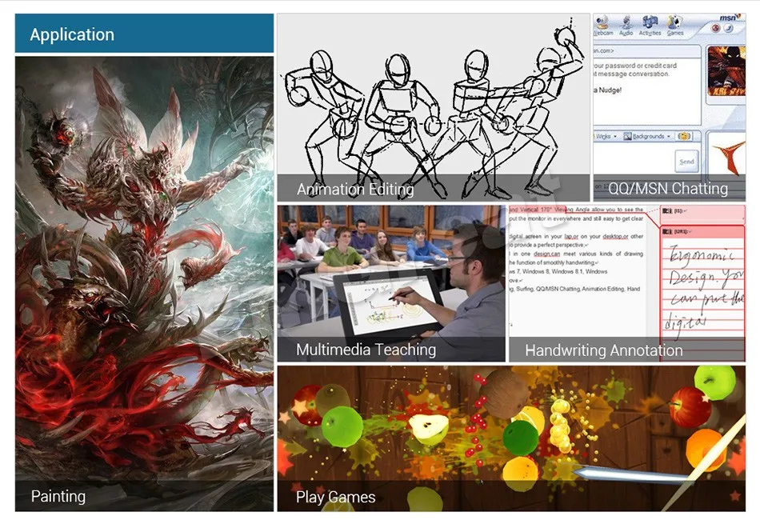Click the yellow winking emoticon button
The image size is (760, 532).
684,136
